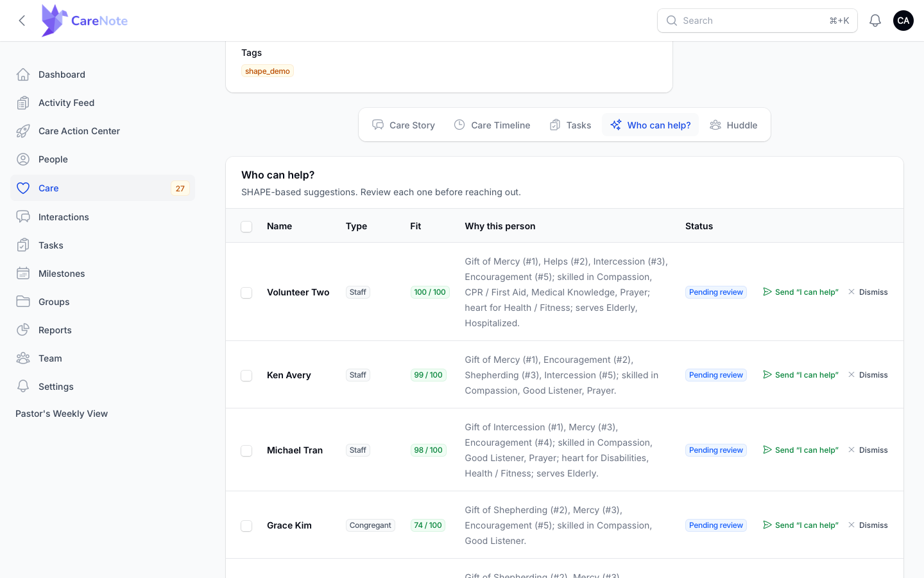The image size is (924, 578).
Task: Send "I can help" to Volunteer Two
Action: click(801, 292)
